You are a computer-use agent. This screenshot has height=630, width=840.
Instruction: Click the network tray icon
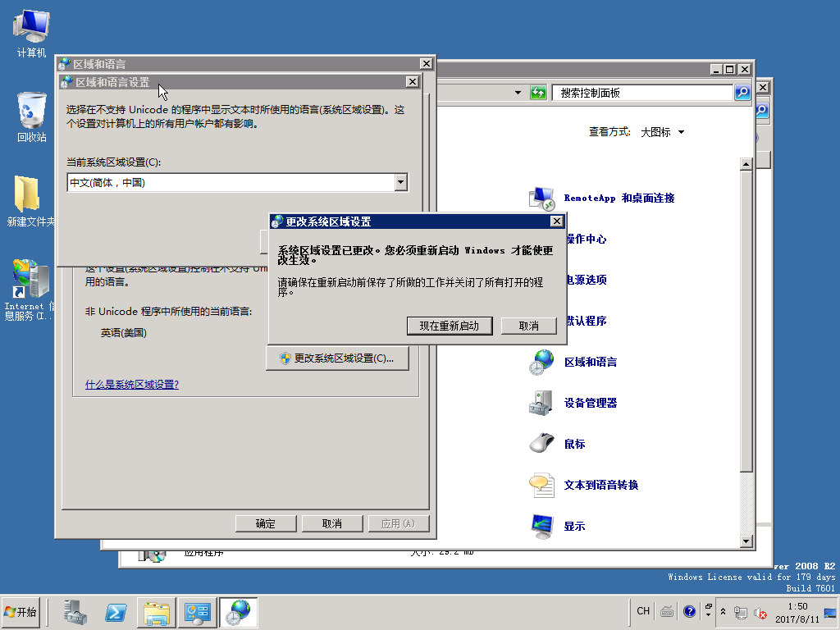coord(741,612)
